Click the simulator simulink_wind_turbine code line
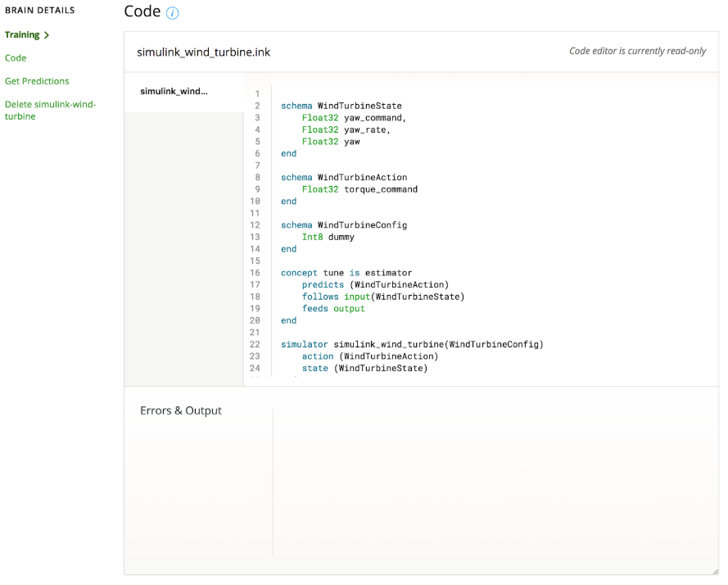Screen dimensions: 728x585 coord(411,344)
